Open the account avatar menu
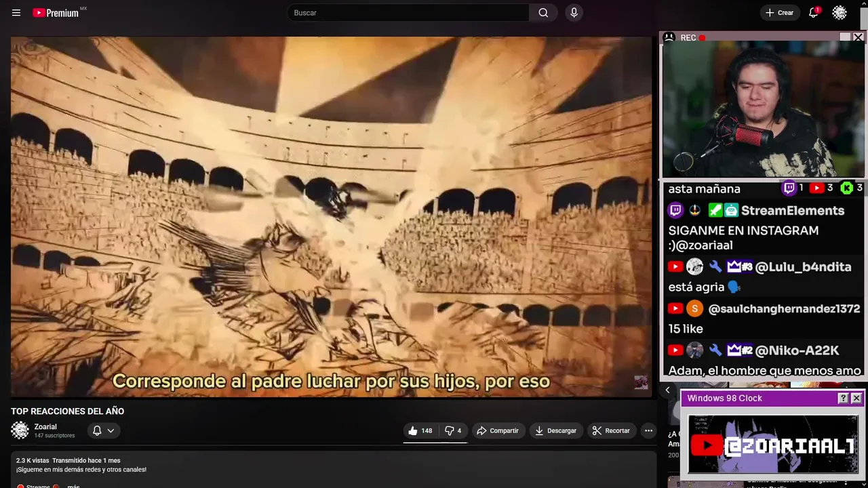Screen dimensions: 868x488 [840, 13]
